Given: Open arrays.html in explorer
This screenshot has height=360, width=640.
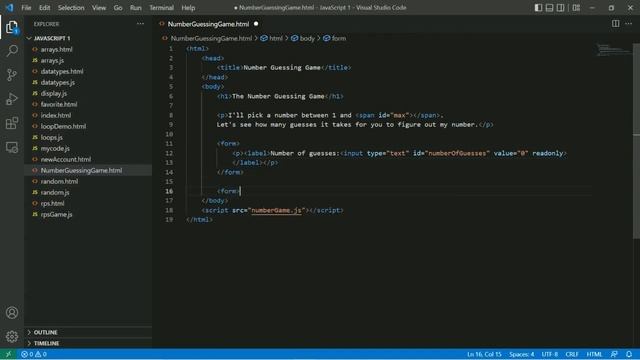Looking at the screenshot, I should (56, 49).
